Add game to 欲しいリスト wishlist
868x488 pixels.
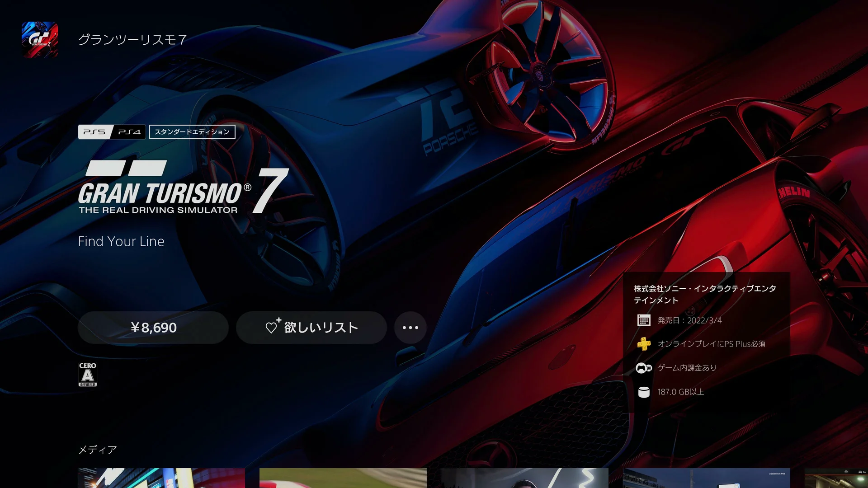pyautogui.click(x=311, y=328)
